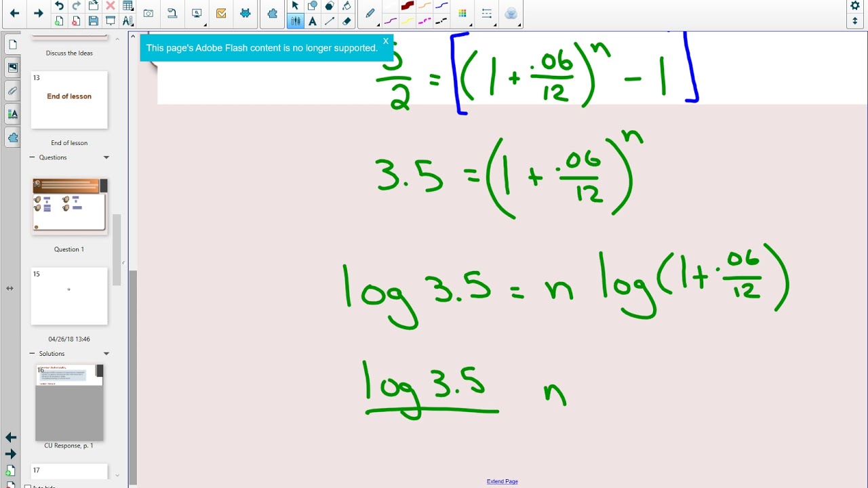Viewport: 868px width, 488px height.
Task: Save the Notebook file
Action: tap(94, 21)
